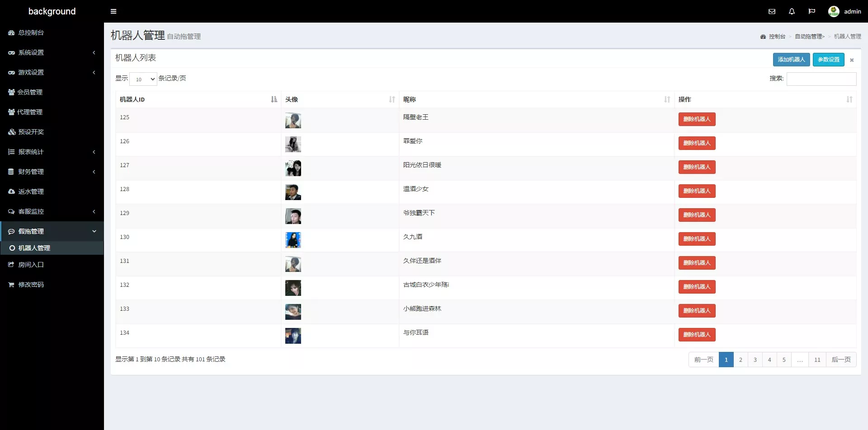This screenshot has height=430, width=868.
Task: Click the 房间入口 room entrance icon
Action: tap(11, 264)
